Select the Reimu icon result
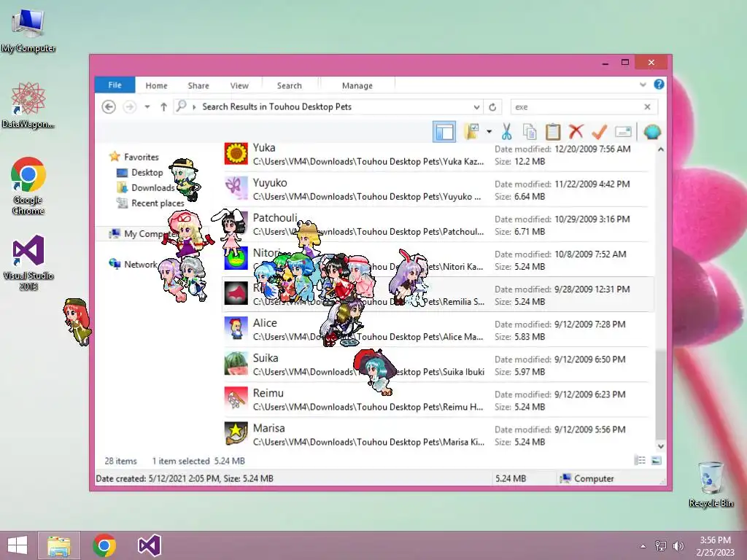Image resolution: width=747 pixels, height=560 pixels. click(x=236, y=399)
